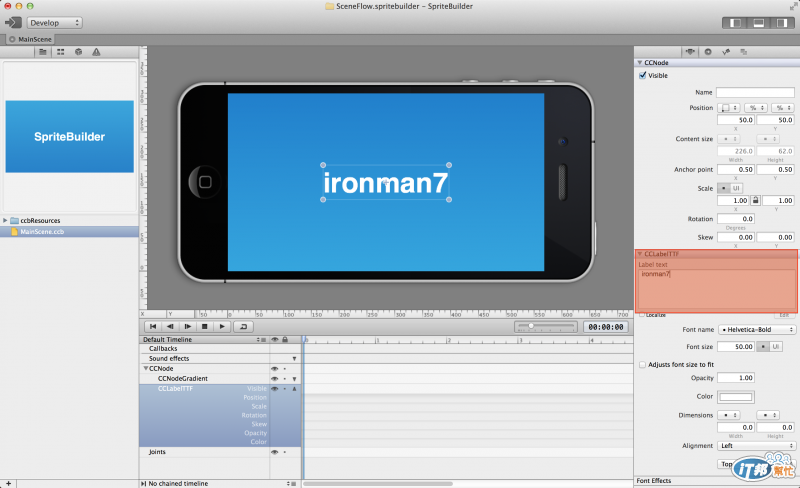Image resolution: width=800 pixels, height=488 pixels.
Task: Open the item physics tab icon
Action: point(726,52)
